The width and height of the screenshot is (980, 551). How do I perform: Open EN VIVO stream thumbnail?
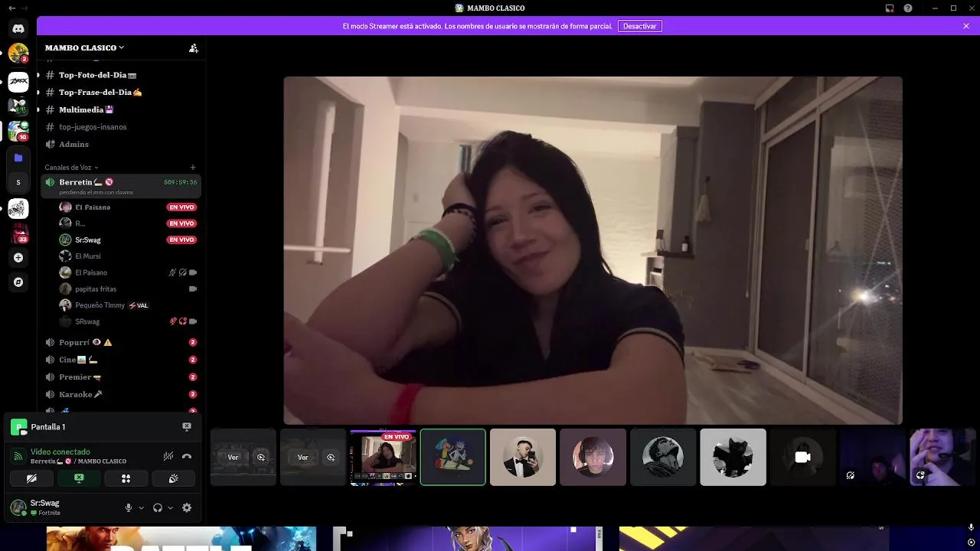383,457
